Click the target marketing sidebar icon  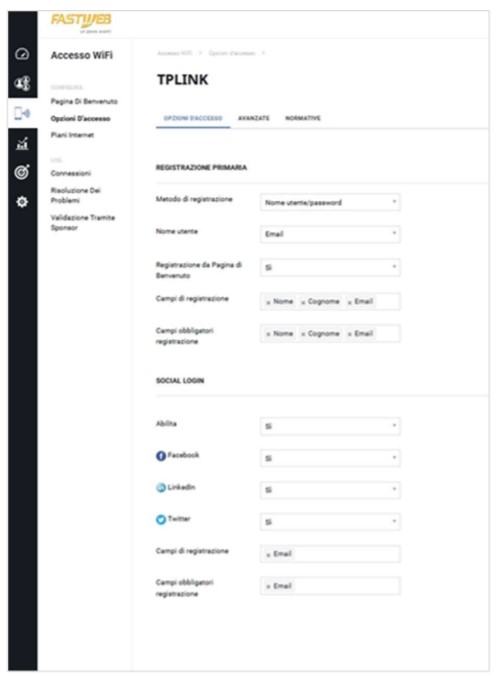[x=22, y=172]
